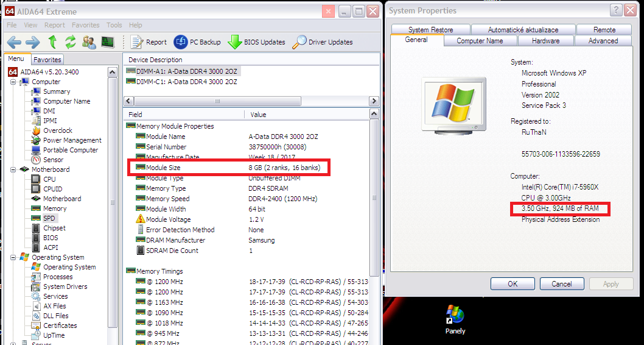This screenshot has width=644, height=345.
Task: Click OK in System Properties
Action: 512,283
